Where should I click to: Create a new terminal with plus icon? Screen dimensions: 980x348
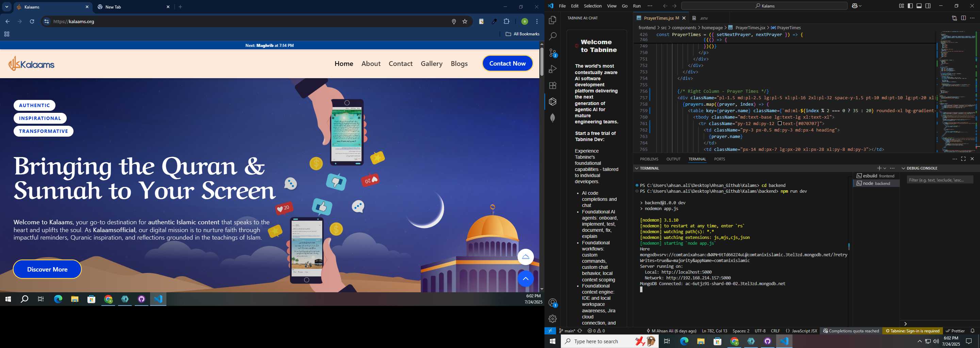coord(879,168)
